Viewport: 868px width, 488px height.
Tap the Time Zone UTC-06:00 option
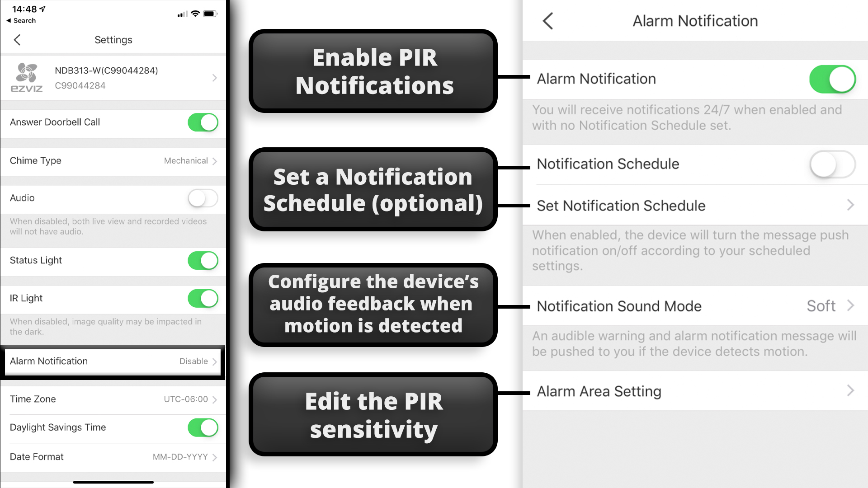tap(113, 399)
